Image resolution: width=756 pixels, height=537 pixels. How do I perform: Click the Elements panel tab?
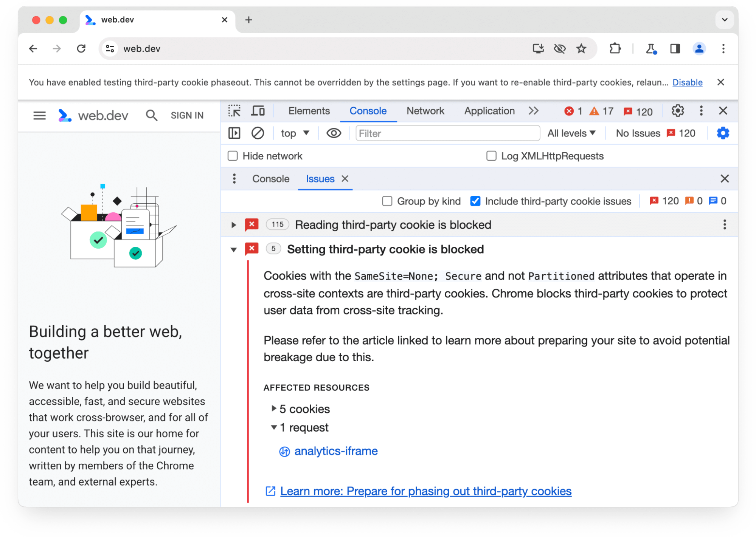(308, 111)
